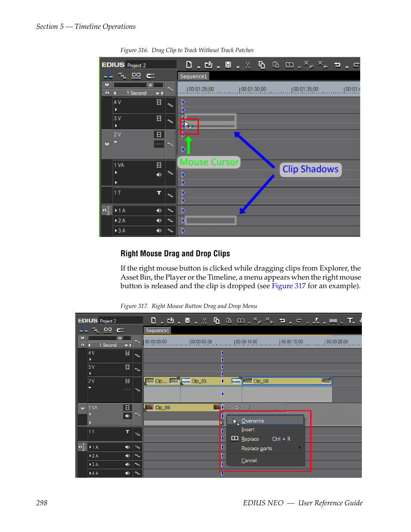The height and width of the screenshot is (532, 411).
Task: Click the Cut scissors icon in upper toolbar
Action: tap(248, 65)
